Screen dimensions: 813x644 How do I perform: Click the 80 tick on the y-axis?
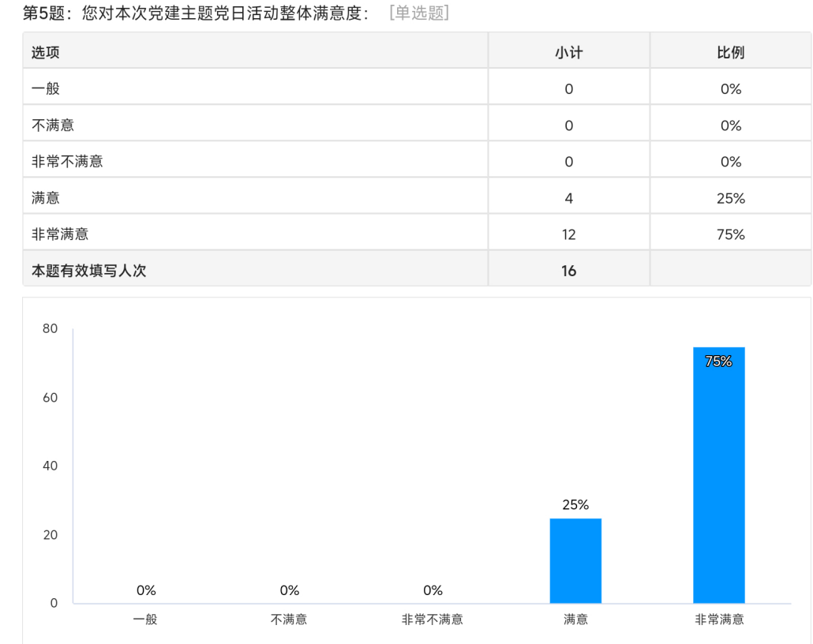point(50,329)
